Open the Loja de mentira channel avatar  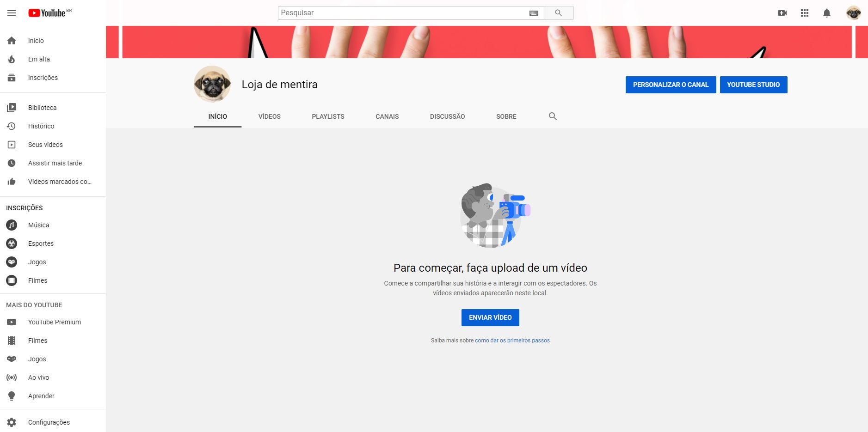212,84
